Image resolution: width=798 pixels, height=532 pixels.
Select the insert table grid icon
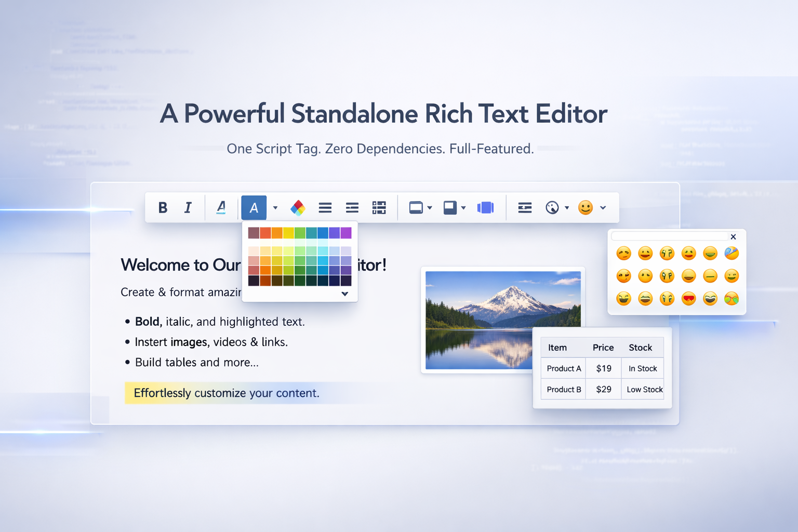(379, 207)
